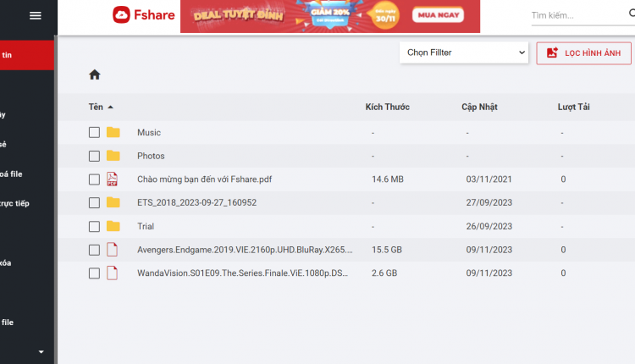Sort by Kích Thước column header
Image resolution: width=635 pixels, height=364 pixels.
388,107
